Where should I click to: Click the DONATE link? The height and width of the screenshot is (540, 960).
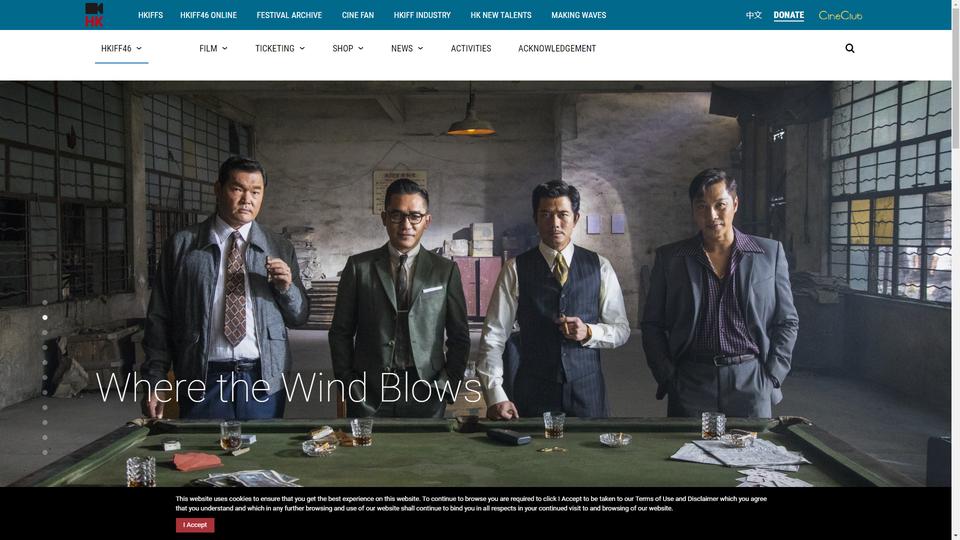(789, 15)
